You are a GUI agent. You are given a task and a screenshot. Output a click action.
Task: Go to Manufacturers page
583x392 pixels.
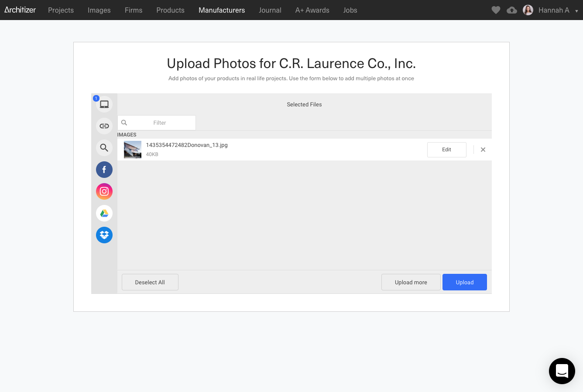pos(222,10)
